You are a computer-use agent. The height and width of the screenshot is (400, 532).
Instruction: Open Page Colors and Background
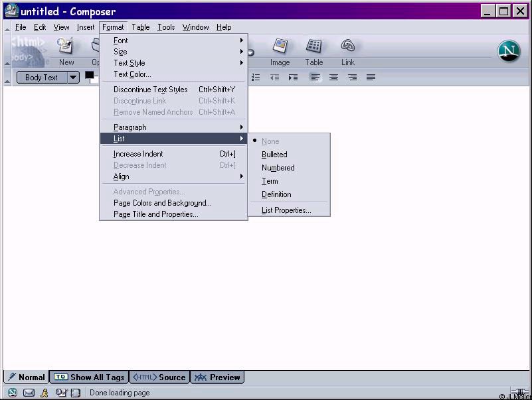(175, 203)
